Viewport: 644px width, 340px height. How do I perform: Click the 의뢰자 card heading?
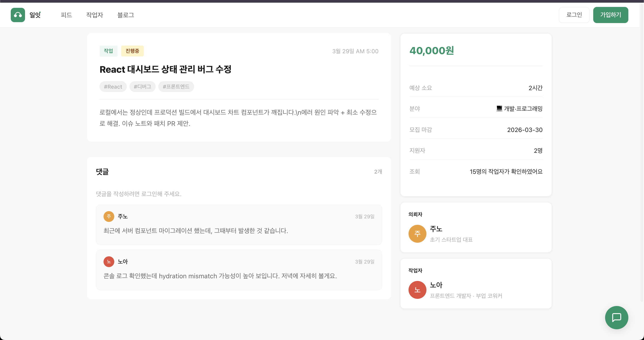coord(415,214)
